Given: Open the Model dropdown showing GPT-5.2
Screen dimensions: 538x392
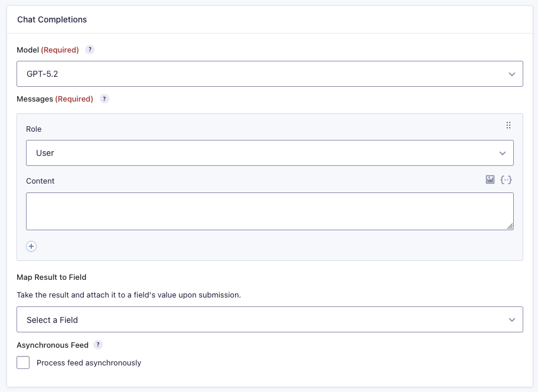Looking at the screenshot, I should (269, 74).
